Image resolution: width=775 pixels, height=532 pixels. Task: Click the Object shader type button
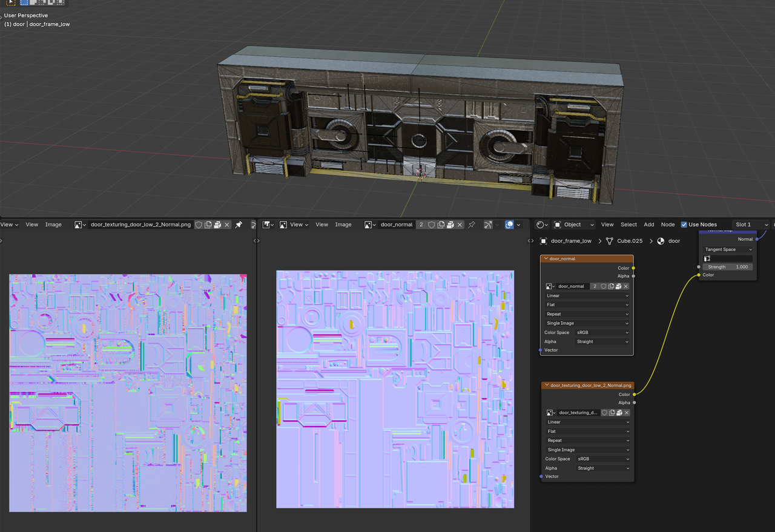pyautogui.click(x=574, y=225)
